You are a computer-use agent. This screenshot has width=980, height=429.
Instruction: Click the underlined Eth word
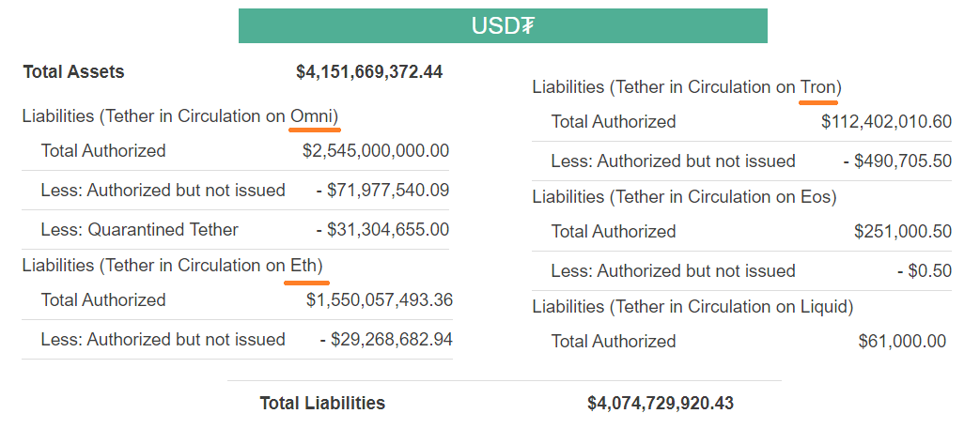[305, 266]
